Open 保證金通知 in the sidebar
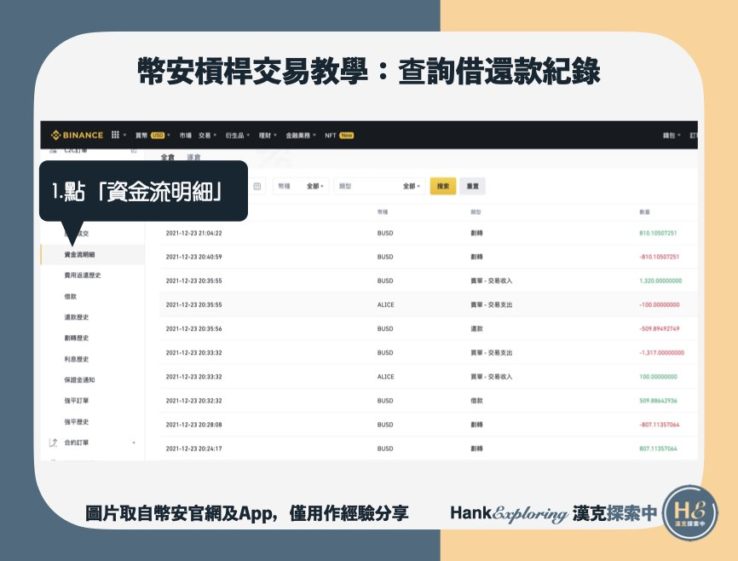The width and height of the screenshot is (738, 561). tap(80, 380)
